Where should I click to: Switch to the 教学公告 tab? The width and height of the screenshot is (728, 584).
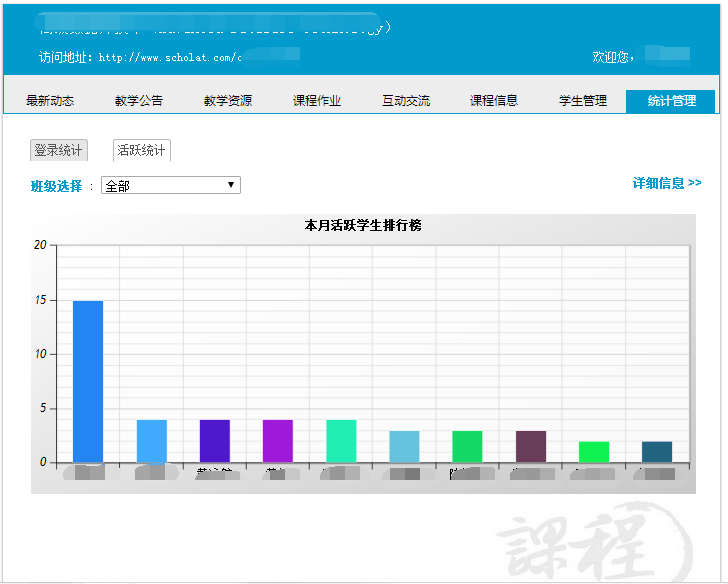click(139, 101)
